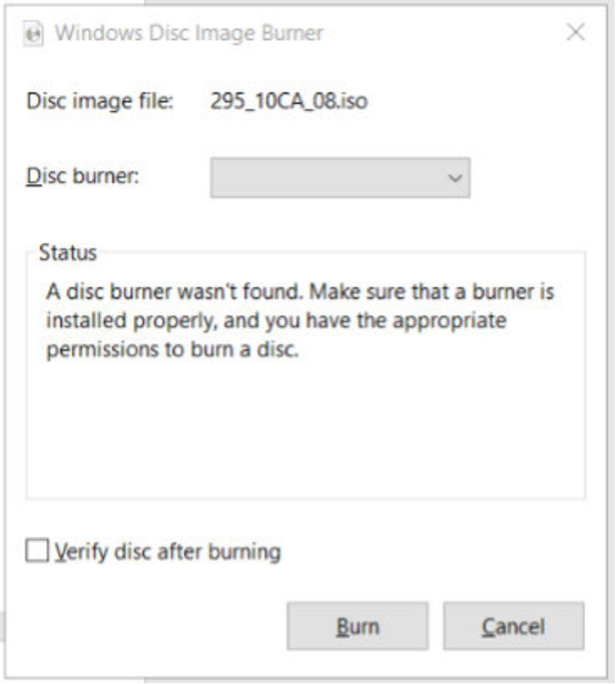Viewport: 616px width, 684px height.
Task: Click the chevron arrow of Disc burner dropdown
Action: [x=455, y=178]
